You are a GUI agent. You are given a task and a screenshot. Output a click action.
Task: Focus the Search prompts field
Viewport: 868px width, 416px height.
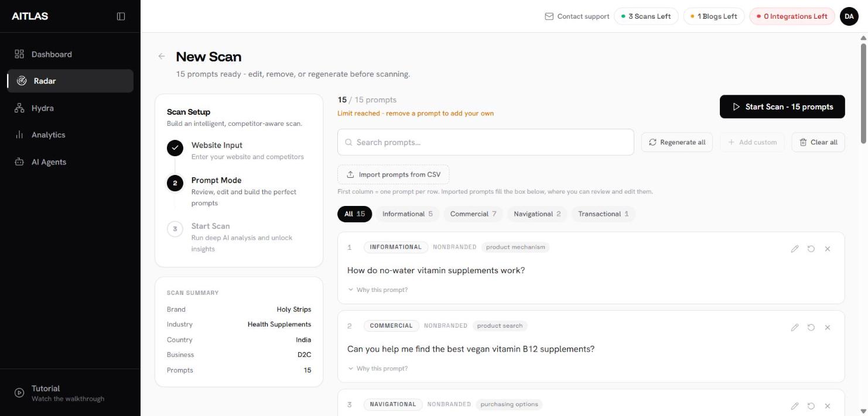pos(486,142)
